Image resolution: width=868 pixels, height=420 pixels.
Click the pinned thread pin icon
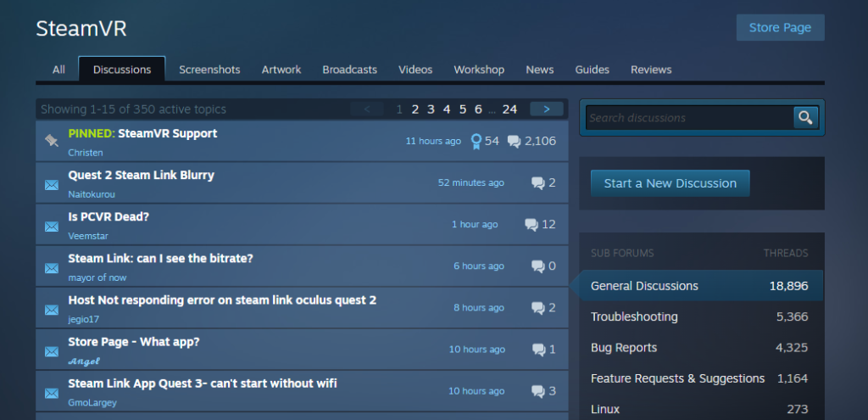tap(52, 141)
